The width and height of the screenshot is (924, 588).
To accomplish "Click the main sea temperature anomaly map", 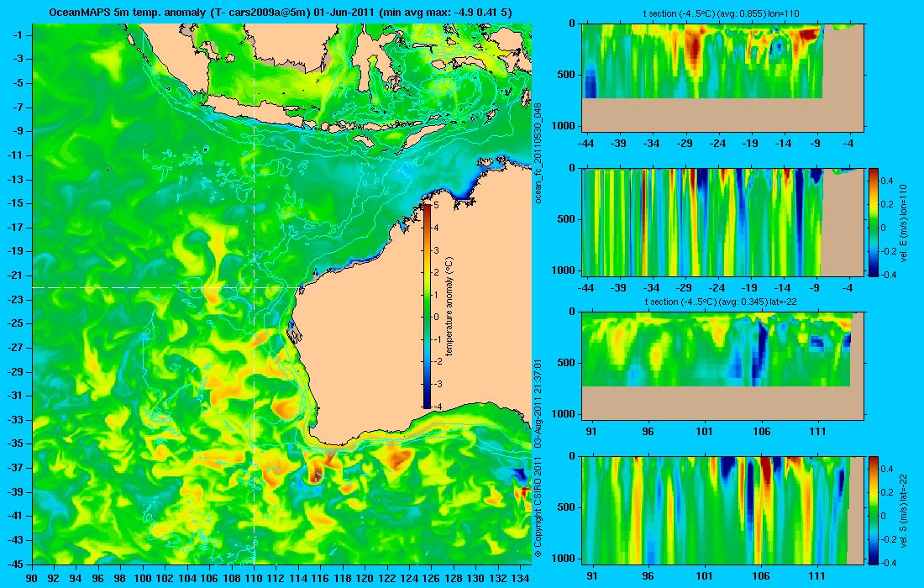I will pyautogui.click(x=281, y=294).
